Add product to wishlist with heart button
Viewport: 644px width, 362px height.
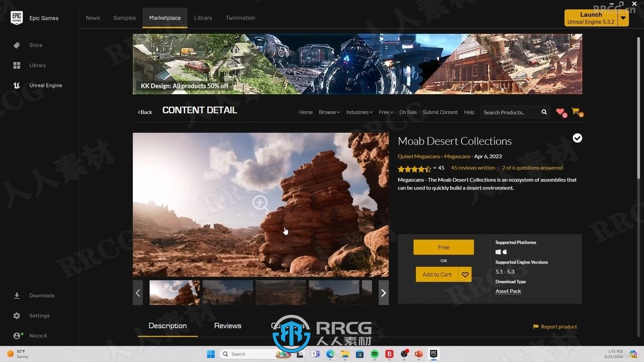(x=465, y=275)
